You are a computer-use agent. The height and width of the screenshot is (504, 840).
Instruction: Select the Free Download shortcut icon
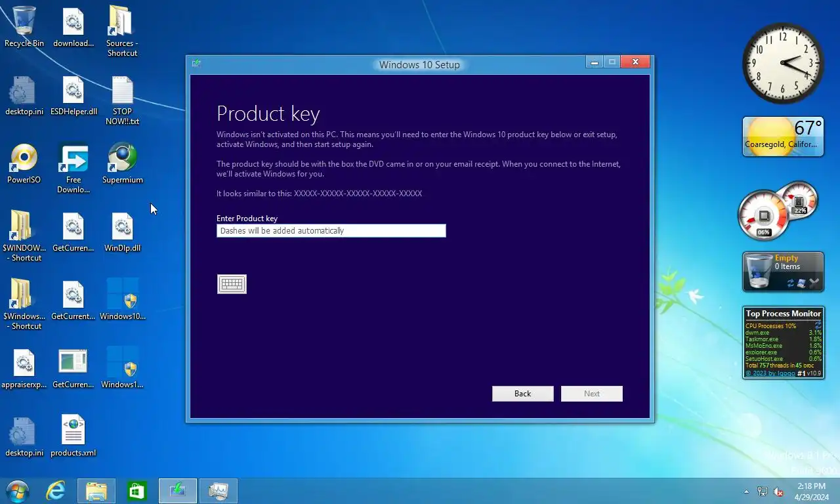tap(73, 169)
